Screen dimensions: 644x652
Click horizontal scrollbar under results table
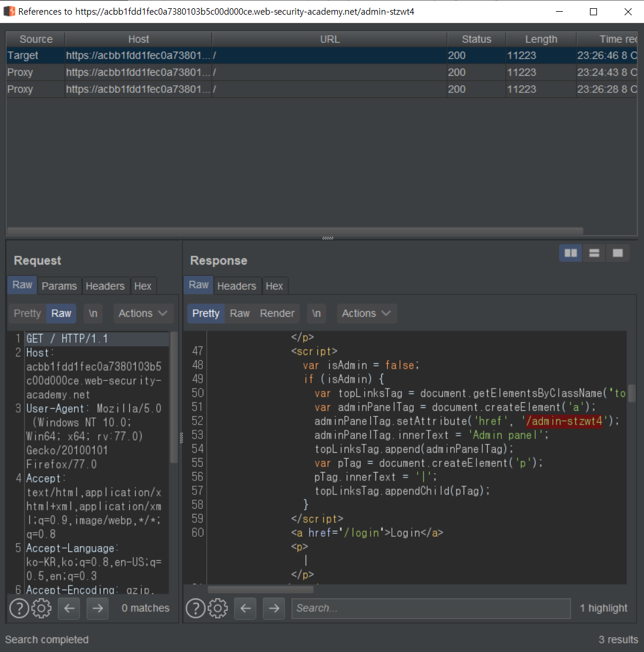pos(294,231)
